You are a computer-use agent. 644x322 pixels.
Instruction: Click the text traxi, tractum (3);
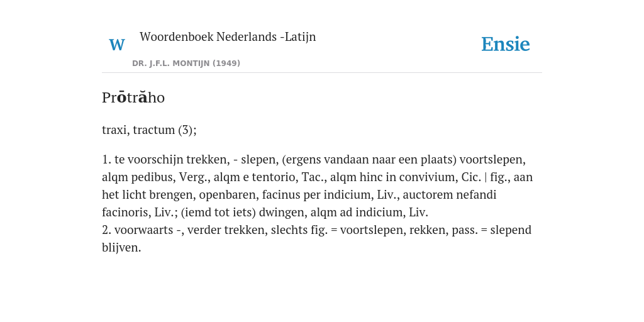coord(149,130)
